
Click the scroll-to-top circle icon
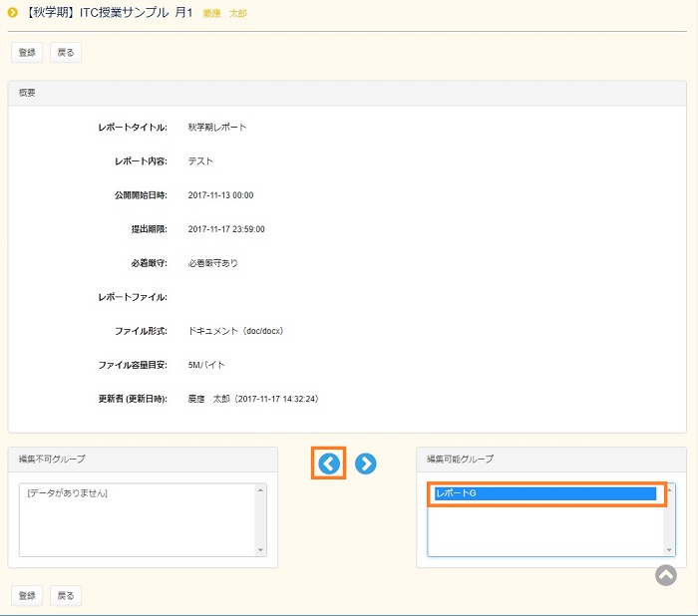point(666,575)
